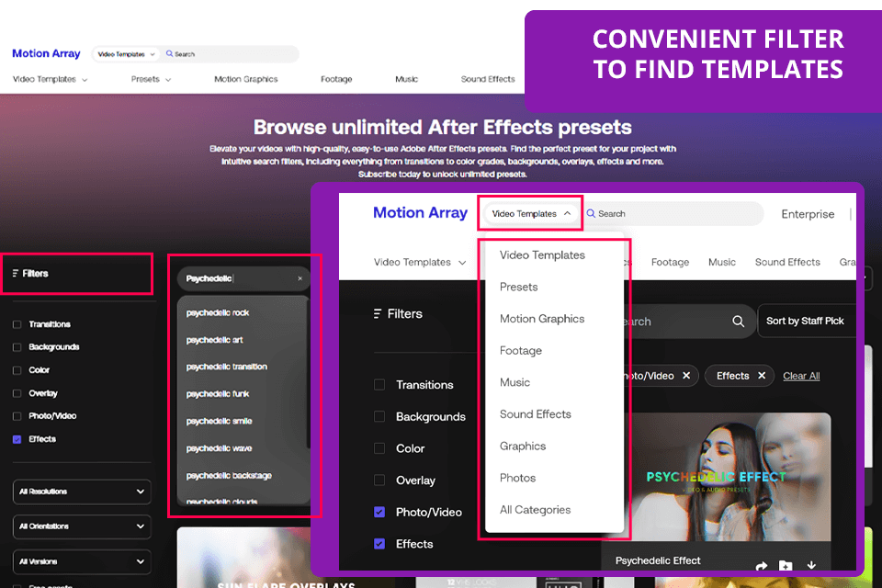Click the magnifier icon left of Sort by Staff Pick
The height and width of the screenshot is (588, 882).
click(x=739, y=322)
